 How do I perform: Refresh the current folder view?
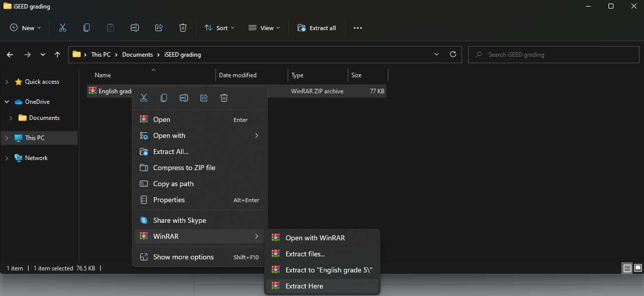pos(453,55)
